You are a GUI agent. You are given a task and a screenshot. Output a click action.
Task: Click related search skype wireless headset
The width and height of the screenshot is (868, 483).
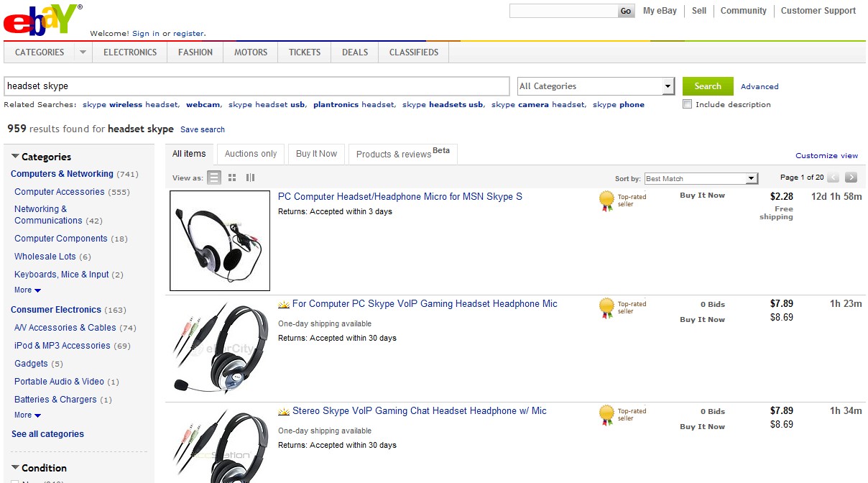point(130,104)
